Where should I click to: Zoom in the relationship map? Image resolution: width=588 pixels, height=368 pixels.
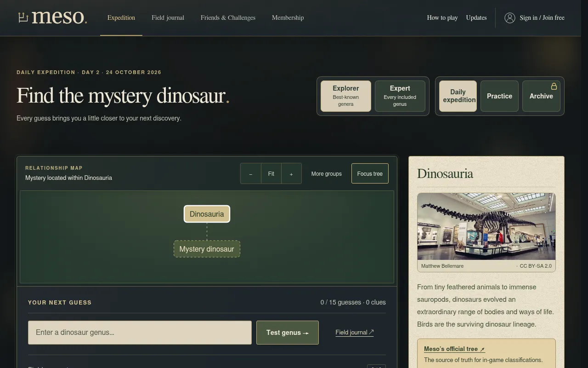coord(291,173)
